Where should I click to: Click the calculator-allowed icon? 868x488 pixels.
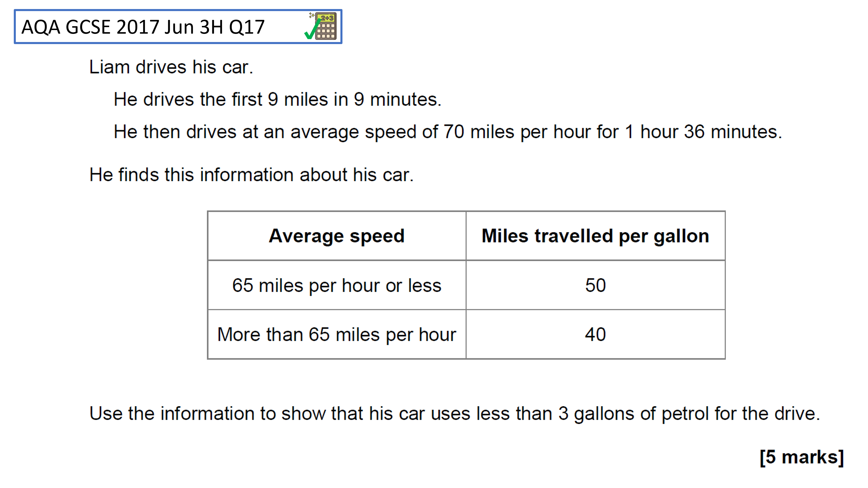322,26
